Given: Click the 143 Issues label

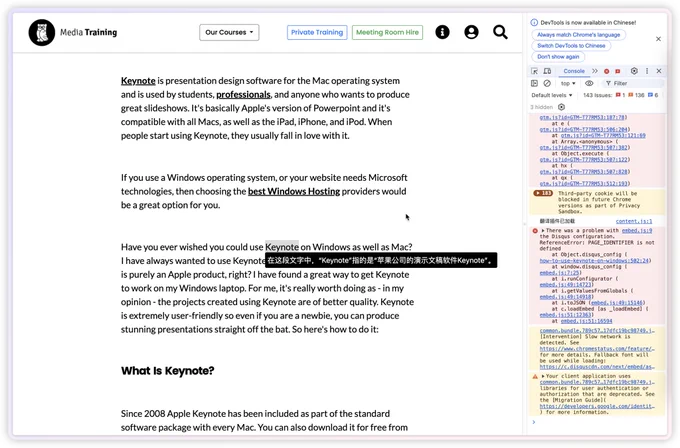Looking at the screenshot, I should 597,95.
